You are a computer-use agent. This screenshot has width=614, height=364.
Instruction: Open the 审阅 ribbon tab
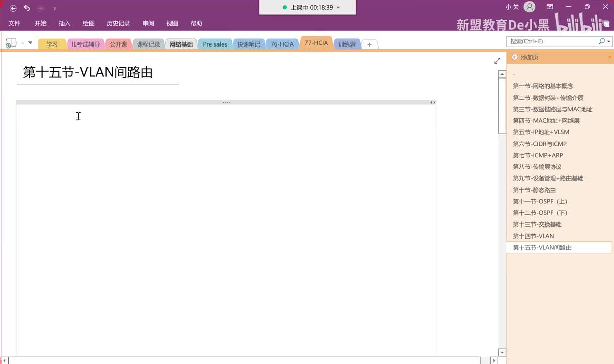(x=148, y=23)
